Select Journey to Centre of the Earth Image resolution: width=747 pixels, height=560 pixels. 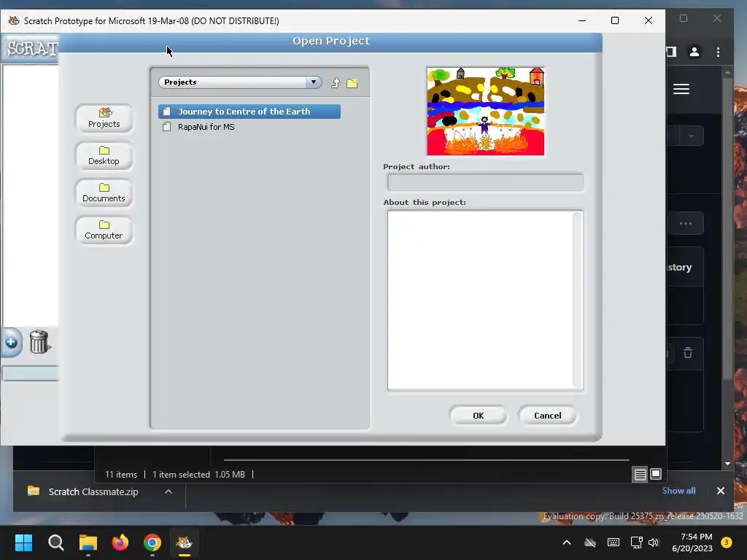pos(249,112)
